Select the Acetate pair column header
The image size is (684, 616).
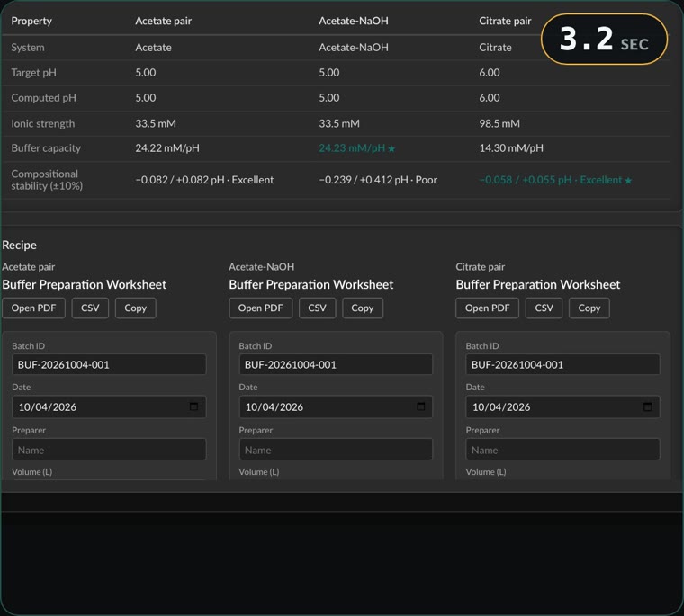click(x=163, y=21)
